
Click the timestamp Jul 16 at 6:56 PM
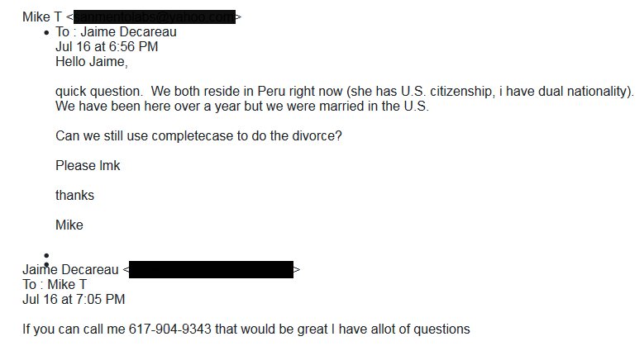click(107, 47)
